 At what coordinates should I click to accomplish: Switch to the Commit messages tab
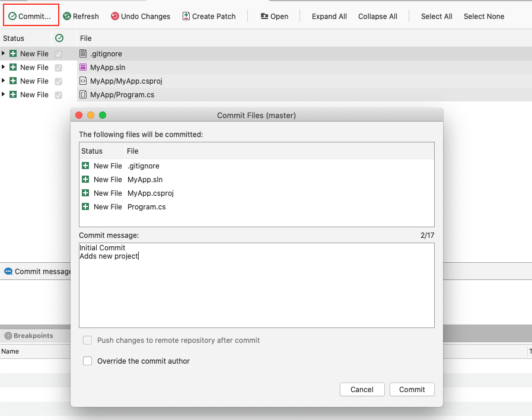click(36, 271)
